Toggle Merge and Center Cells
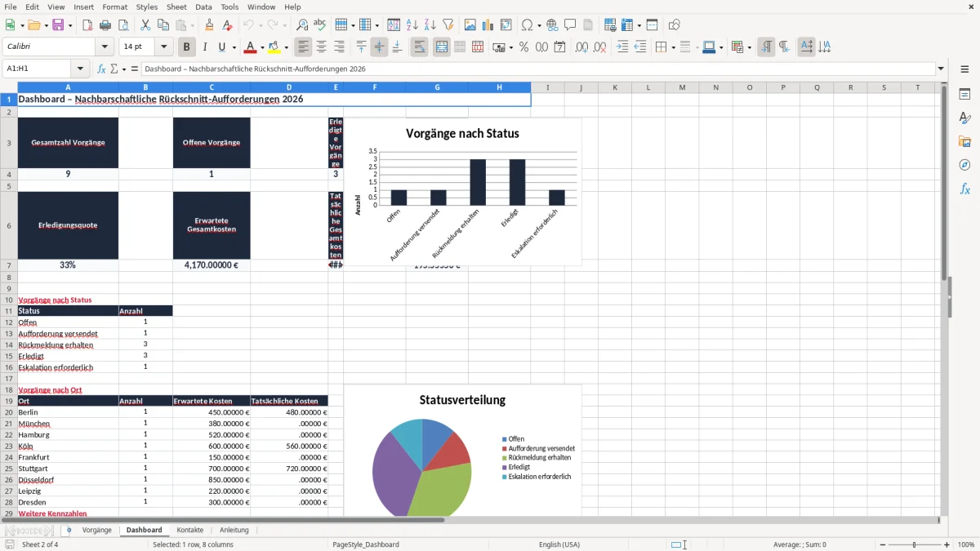Viewport: 980px width, 551px height. coord(442,47)
